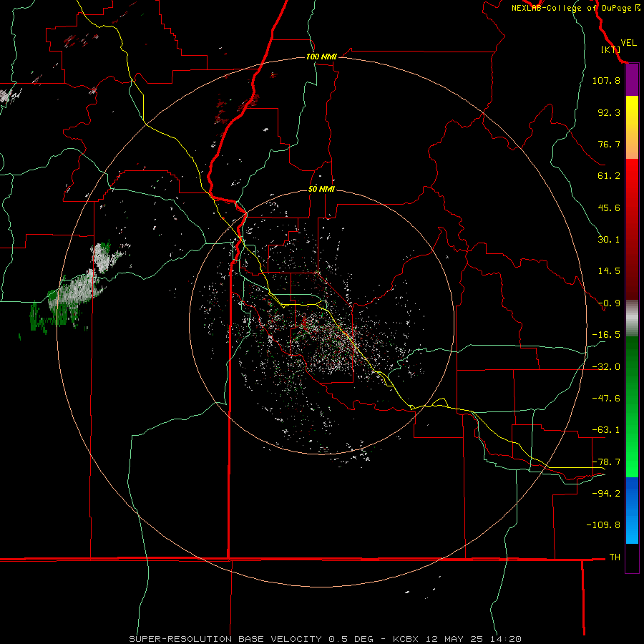Screen dimensions: 644x644
Task: Click the 92.3 velocity label
Action: (x=609, y=112)
